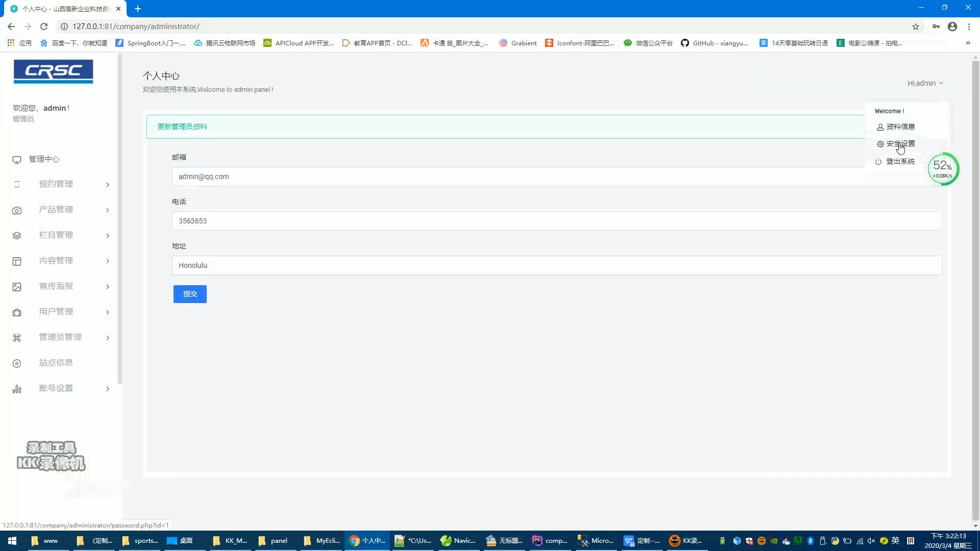The height and width of the screenshot is (551, 980).
Task: Switch to Navicat taskbar app
Action: pyautogui.click(x=458, y=541)
